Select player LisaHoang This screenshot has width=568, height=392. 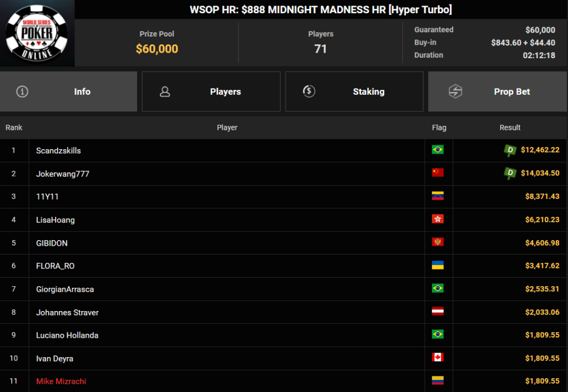(55, 220)
